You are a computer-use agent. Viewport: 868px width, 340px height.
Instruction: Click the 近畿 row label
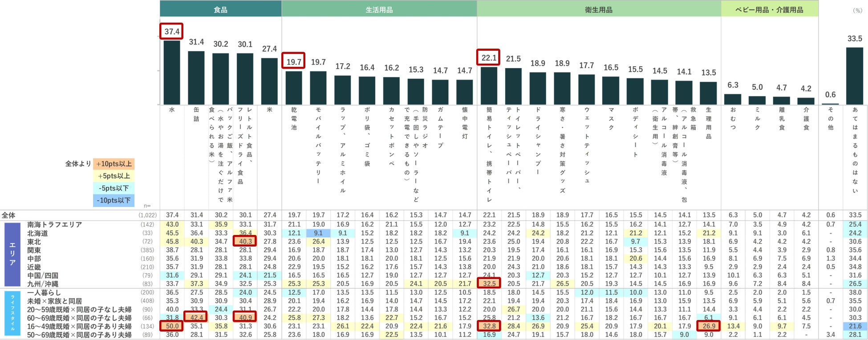pos(34,267)
